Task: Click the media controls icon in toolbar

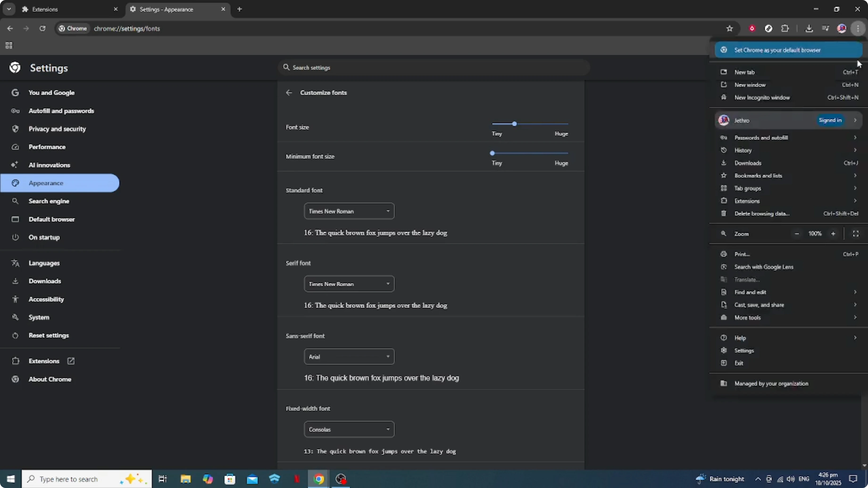Action: (x=825, y=28)
